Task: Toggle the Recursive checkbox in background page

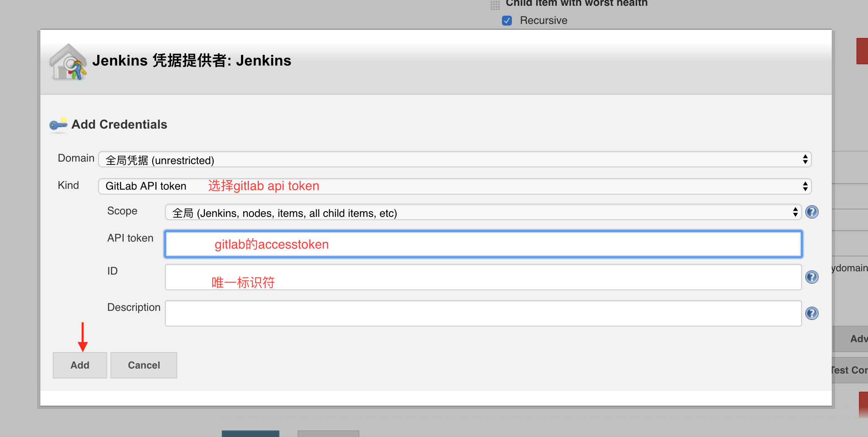Action: (x=507, y=21)
